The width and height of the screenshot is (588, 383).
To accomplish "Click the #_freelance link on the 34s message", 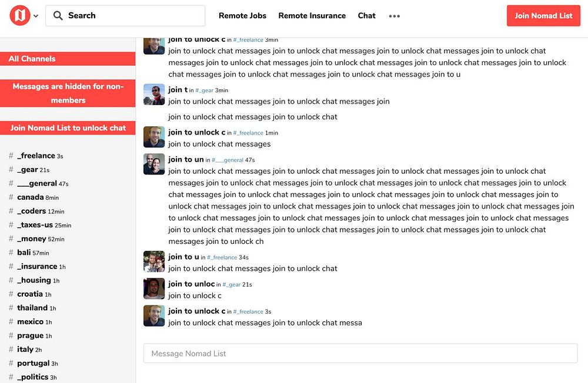I will point(222,257).
